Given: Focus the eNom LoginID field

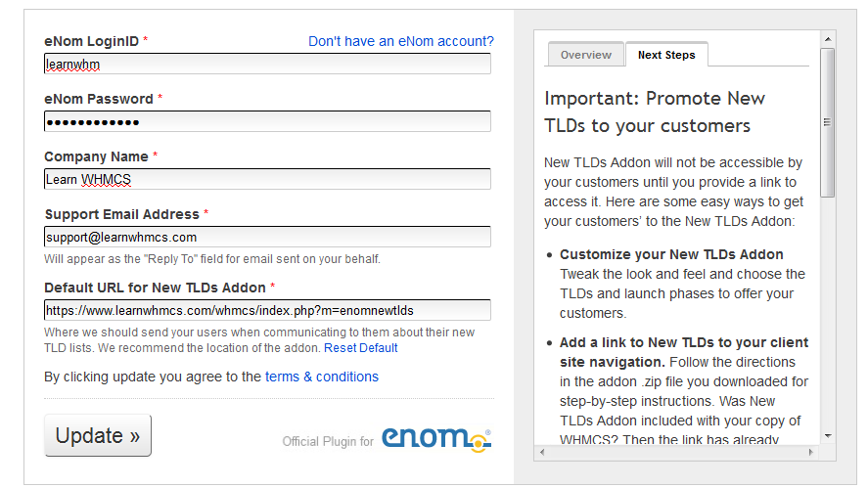Looking at the screenshot, I should [x=267, y=65].
